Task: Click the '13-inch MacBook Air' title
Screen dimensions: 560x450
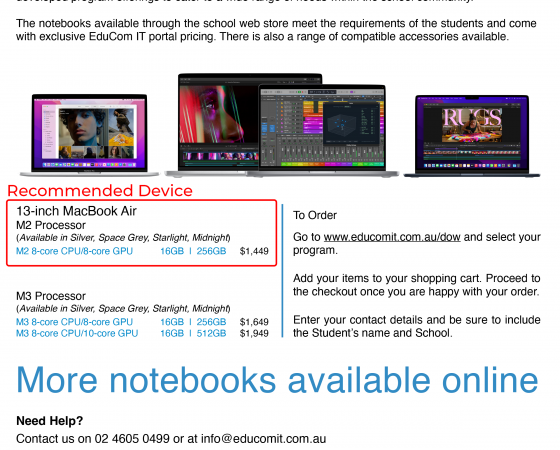Action: (76, 211)
